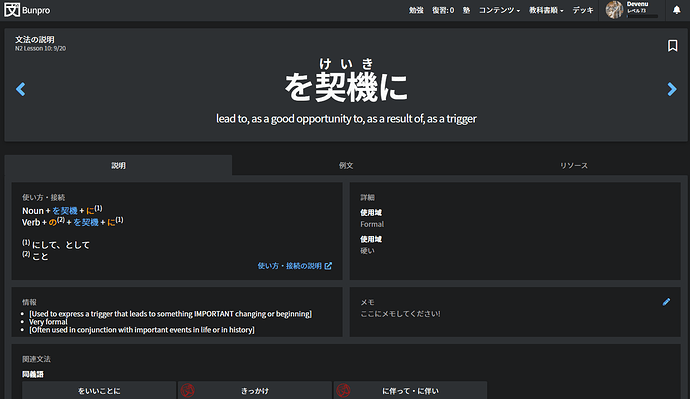Click the N2 Lesson 10: 9/20 label
The width and height of the screenshot is (690, 399).
tap(40, 48)
